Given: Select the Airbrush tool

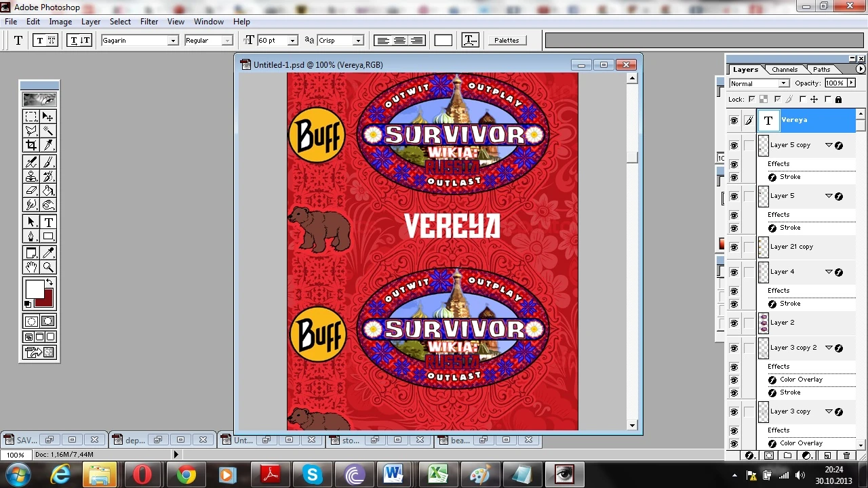Looking at the screenshot, I should coord(31,162).
